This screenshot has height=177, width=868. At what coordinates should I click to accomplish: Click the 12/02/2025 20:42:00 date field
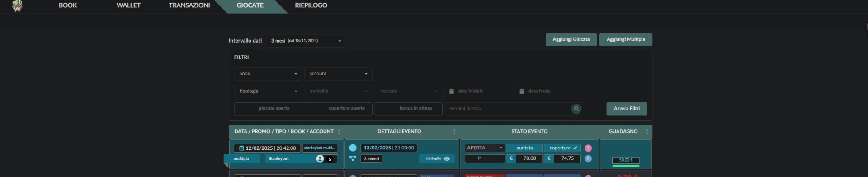point(267,148)
